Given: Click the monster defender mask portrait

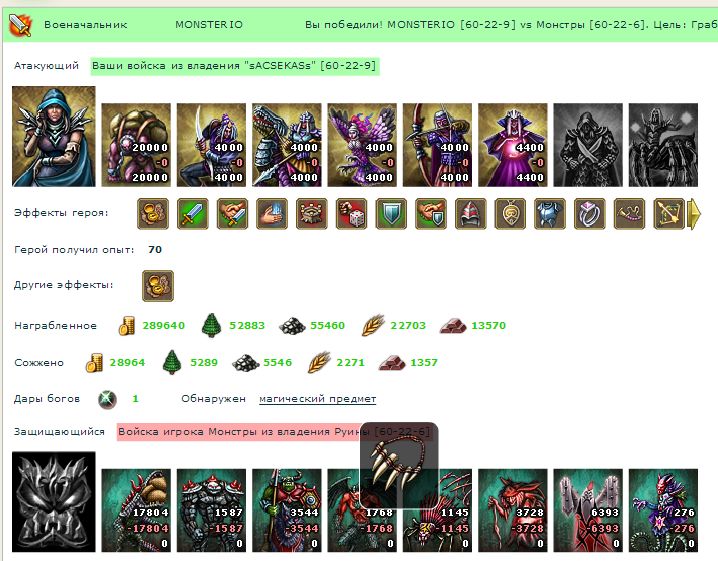Looking at the screenshot, I should point(54,502).
